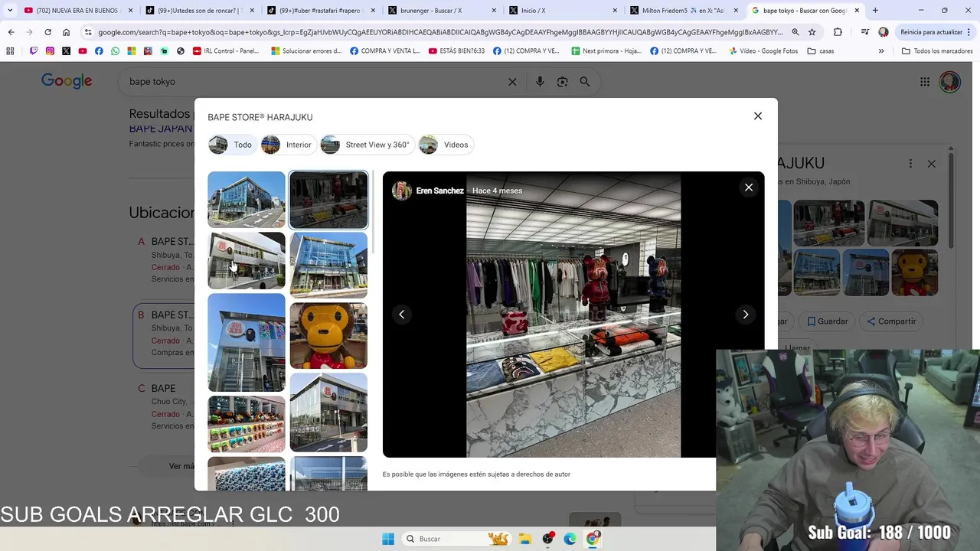Click the Guardar button in side panel
This screenshot has height=551, width=980.
coord(826,321)
